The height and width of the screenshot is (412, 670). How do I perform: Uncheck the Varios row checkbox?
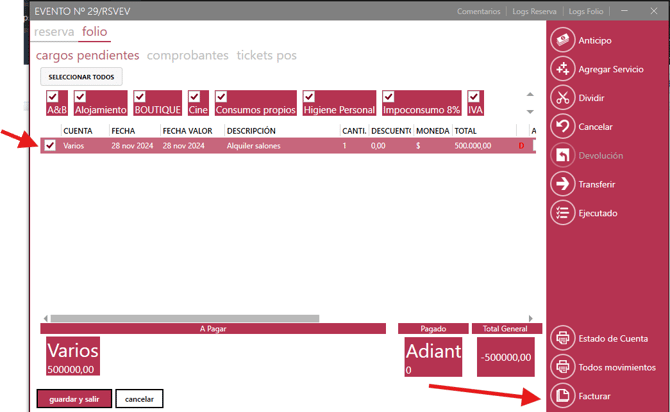[50, 146]
